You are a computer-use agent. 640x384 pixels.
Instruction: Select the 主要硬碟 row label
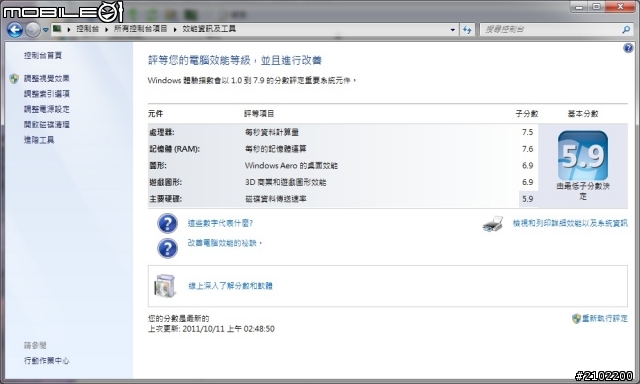tap(165, 199)
